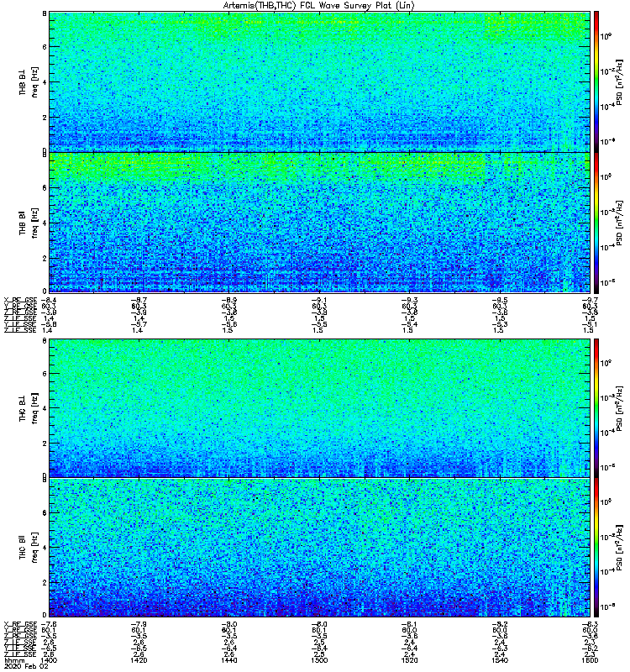630x672 pixels.
Task: Click the 'hhmm' time format label
Action: [x=14, y=660]
